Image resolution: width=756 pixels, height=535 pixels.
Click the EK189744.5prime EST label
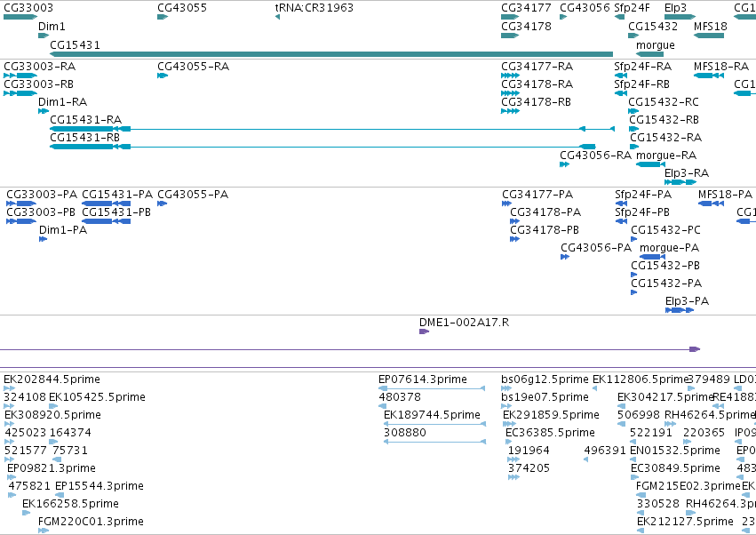coord(432,415)
